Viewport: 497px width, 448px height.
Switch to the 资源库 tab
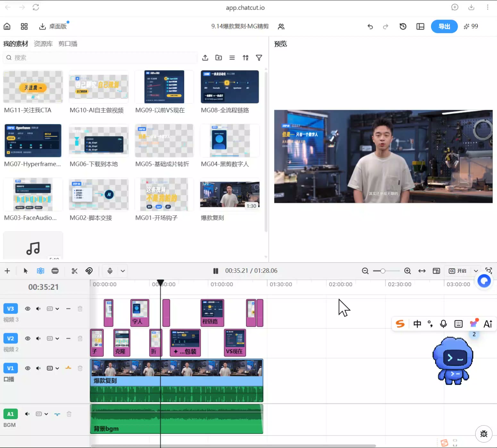click(43, 44)
